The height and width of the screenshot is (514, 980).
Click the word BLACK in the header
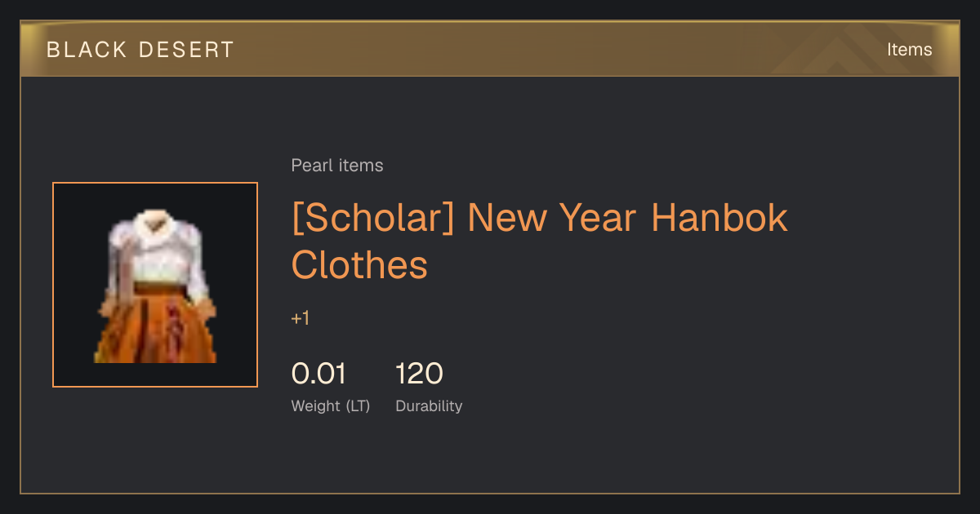(87, 50)
